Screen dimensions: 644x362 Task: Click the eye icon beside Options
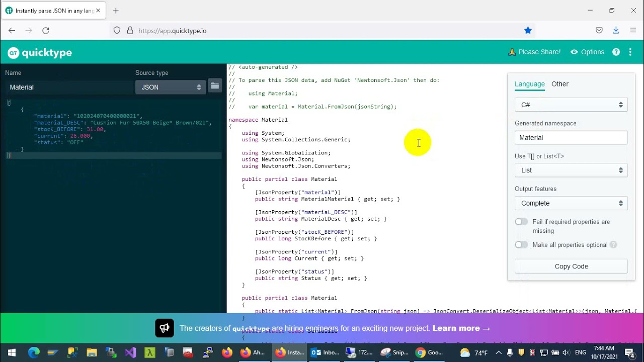(574, 52)
